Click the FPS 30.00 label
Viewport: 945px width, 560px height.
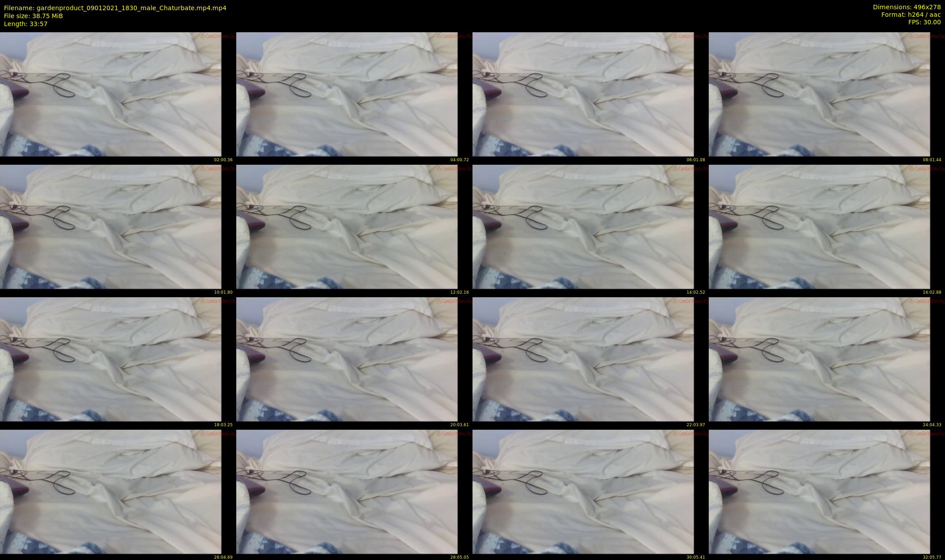point(924,22)
